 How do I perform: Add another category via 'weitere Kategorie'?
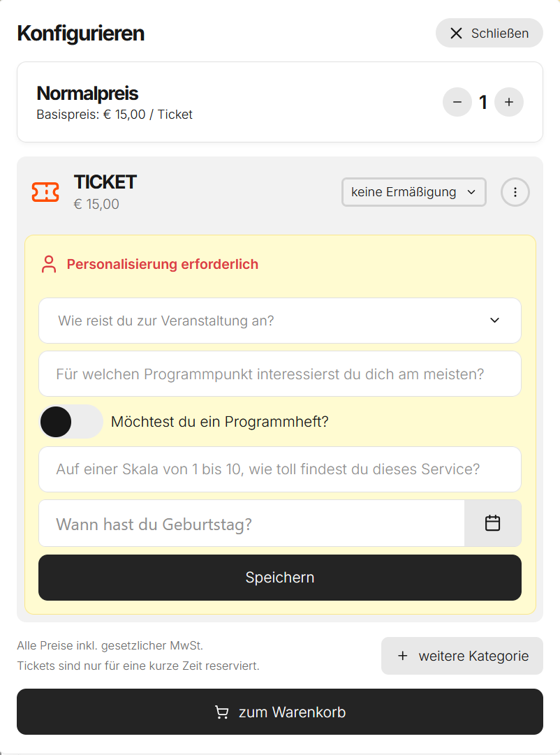[462, 656]
